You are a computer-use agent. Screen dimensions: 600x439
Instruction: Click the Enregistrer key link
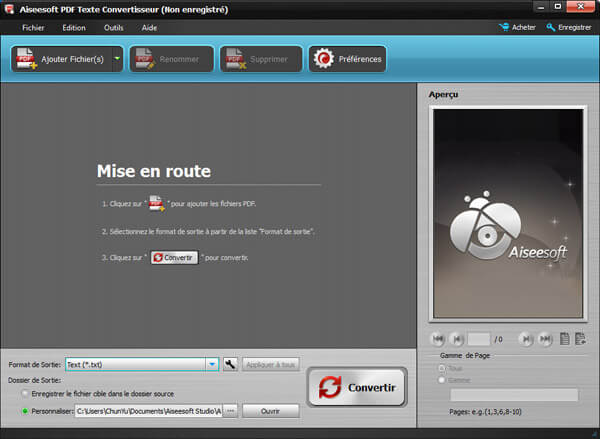point(568,27)
